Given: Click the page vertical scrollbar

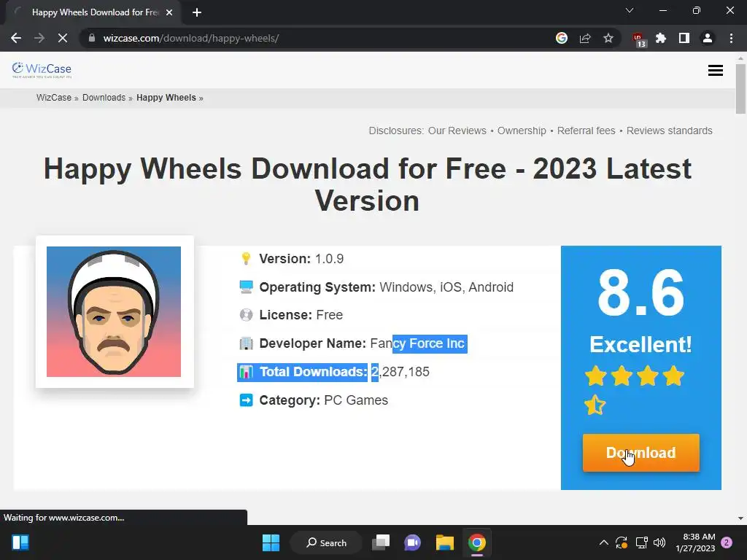Looking at the screenshot, I should (x=740, y=89).
